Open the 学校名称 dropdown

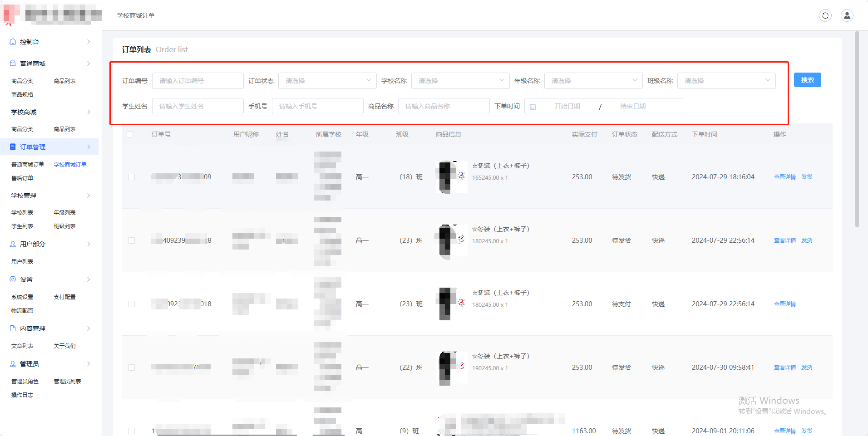460,81
